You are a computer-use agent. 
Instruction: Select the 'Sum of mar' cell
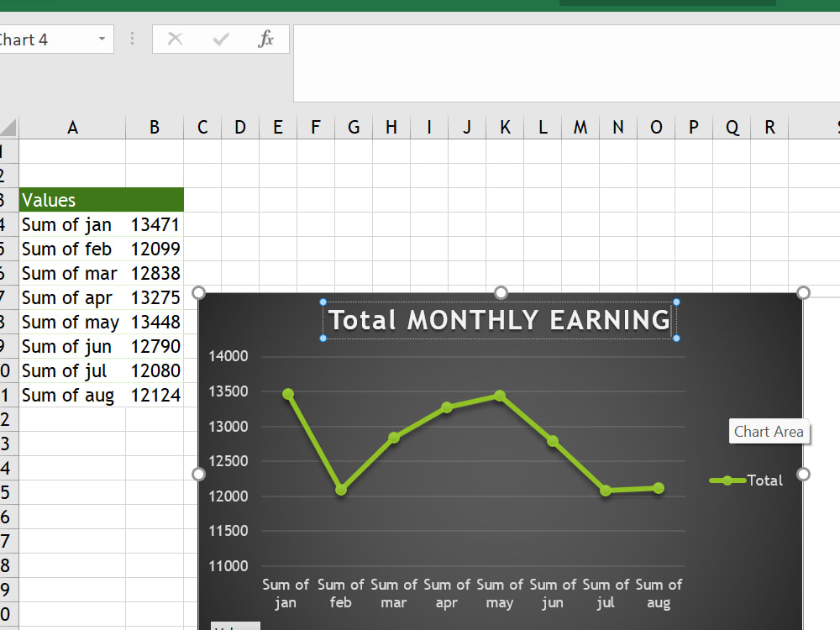click(x=72, y=273)
